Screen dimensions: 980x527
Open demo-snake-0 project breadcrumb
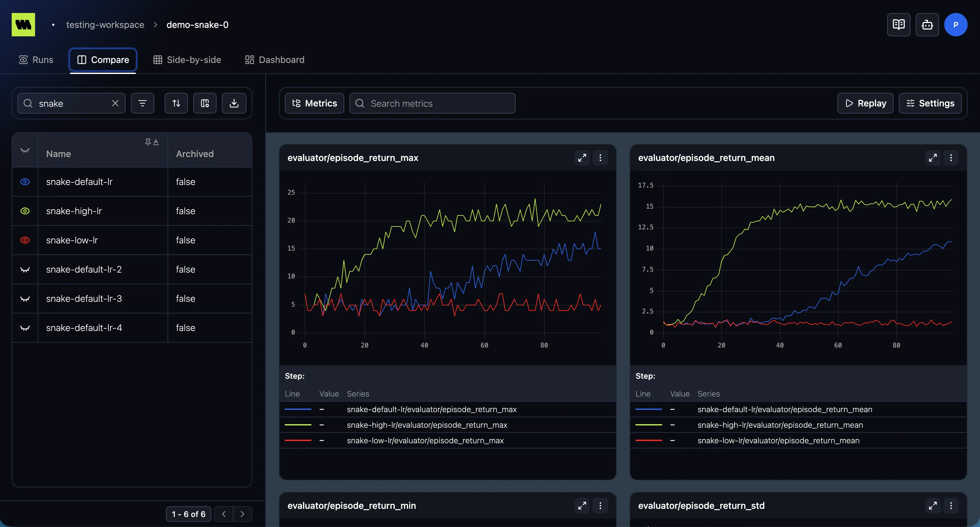(197, 25)
